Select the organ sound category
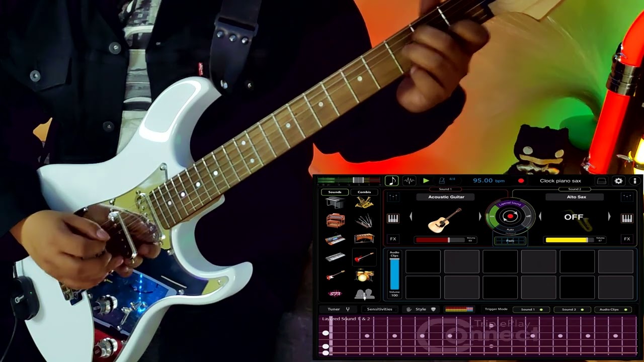Screen dimensions: 644x362 click(x=335, y=221)
